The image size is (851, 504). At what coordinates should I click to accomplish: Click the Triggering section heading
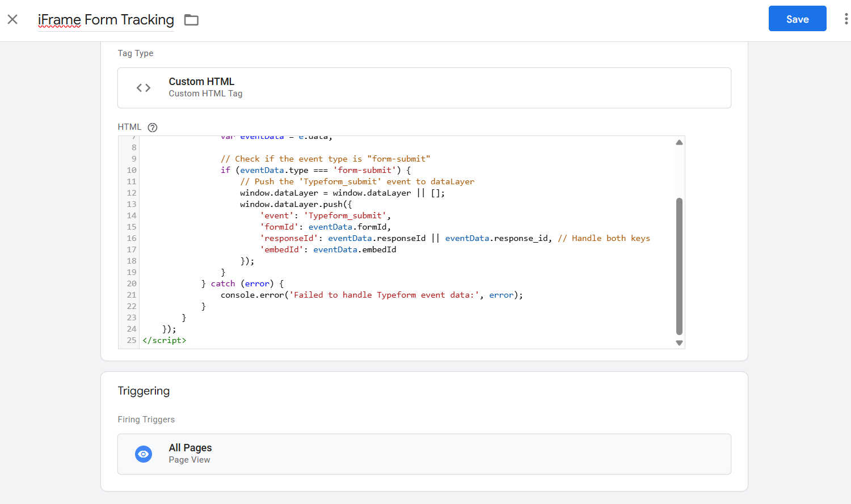[144, 391]
